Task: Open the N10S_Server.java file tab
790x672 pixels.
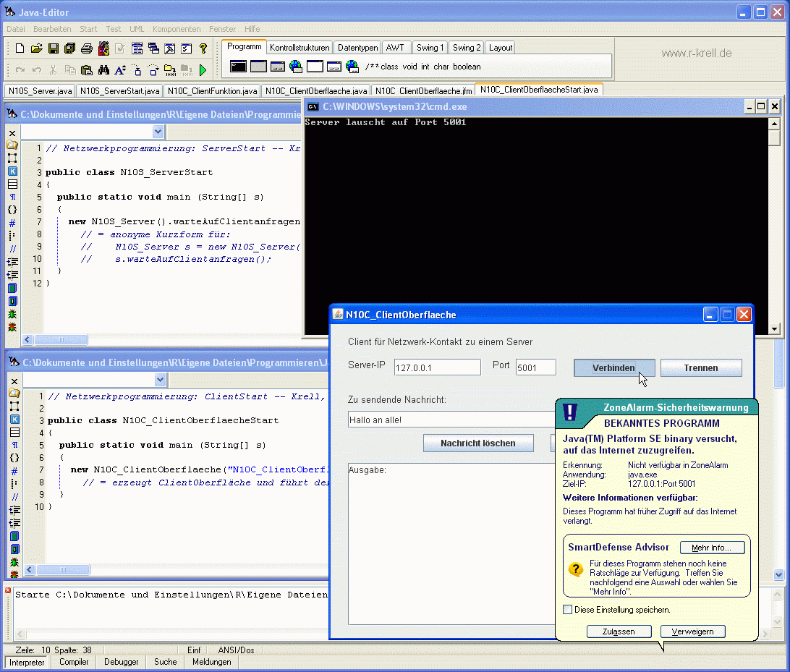Action: 39,91
